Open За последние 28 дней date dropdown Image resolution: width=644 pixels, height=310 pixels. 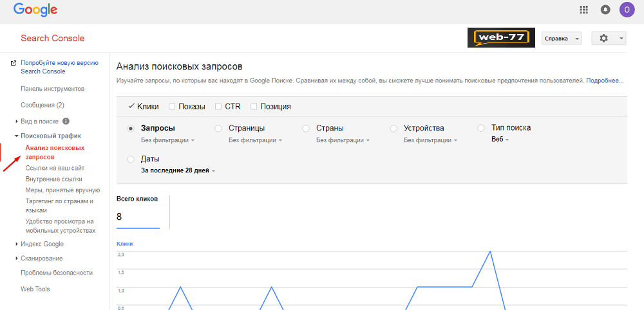(178, 170)
